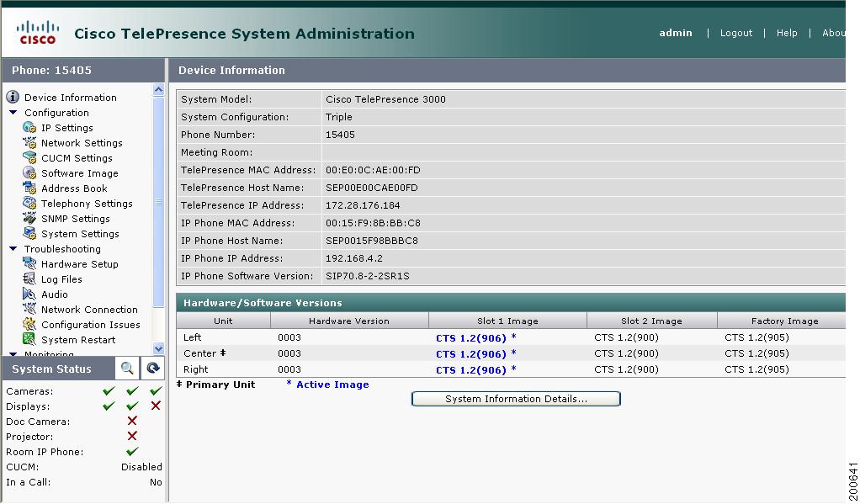Go to Network Settings
The image size is (860, 504).
(82, 143)
